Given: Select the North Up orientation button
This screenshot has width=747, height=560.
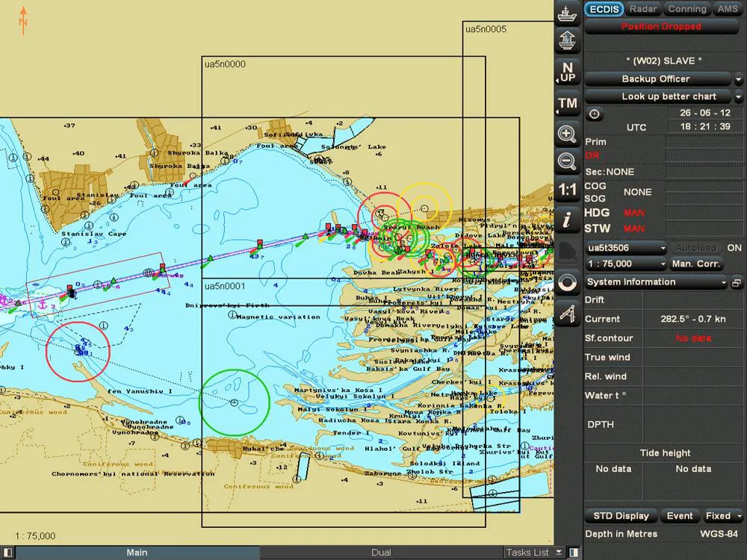Looking at the screenshot, I should 568,72.
